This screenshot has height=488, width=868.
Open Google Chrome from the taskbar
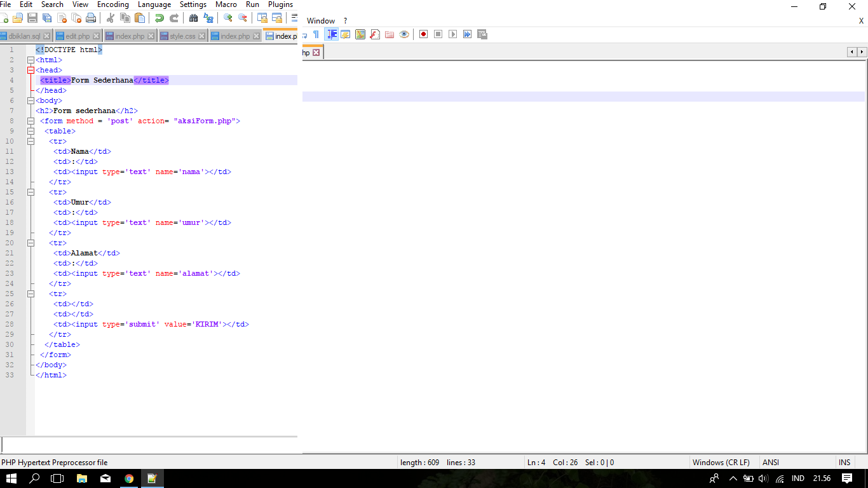(x=128, y=480)
